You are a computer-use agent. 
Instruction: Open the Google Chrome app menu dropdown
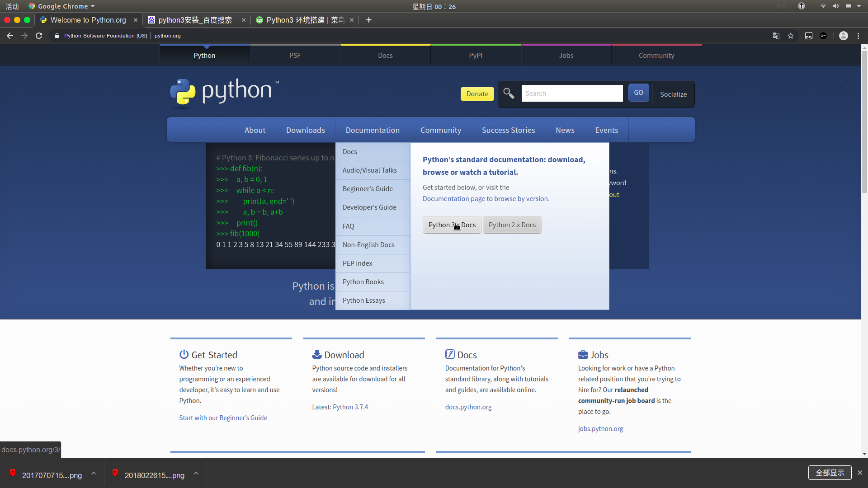(61, 6)
